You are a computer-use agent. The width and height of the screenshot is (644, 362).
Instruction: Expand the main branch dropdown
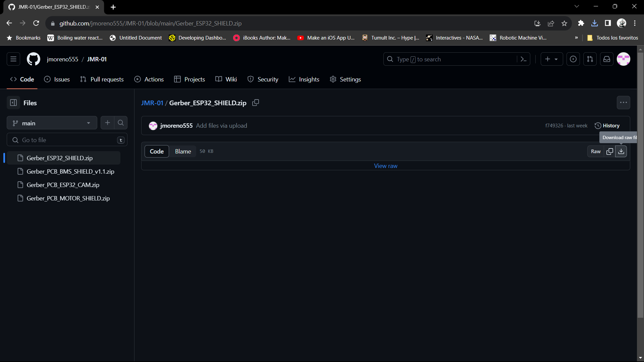pos(52,123)
